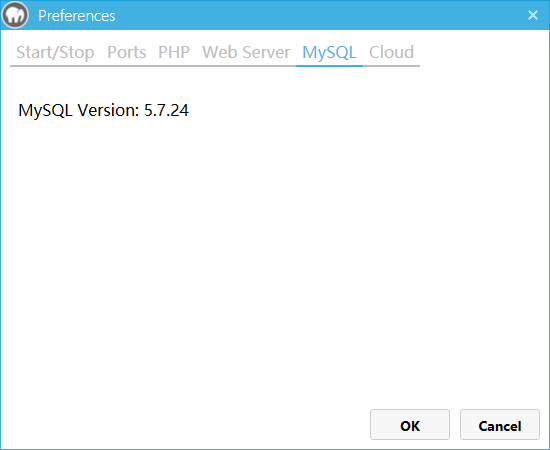Confirm preferences with the OK button
Viewport: 550px width, 450px height.
point(410,424)
